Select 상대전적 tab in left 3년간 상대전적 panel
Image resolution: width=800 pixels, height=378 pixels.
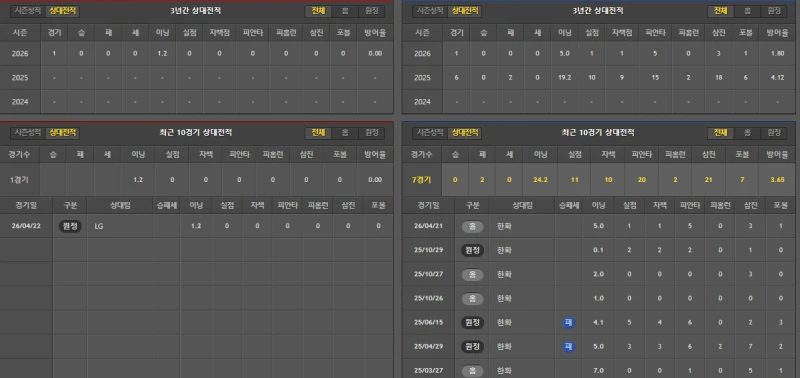[62, 11]
